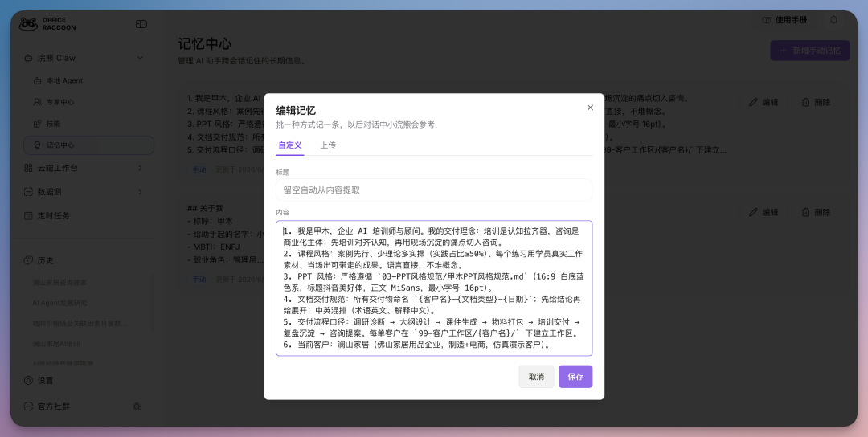Click the Office Raccoon logo icon
Viewport: 868px width, 437px height.
point(28,24)
